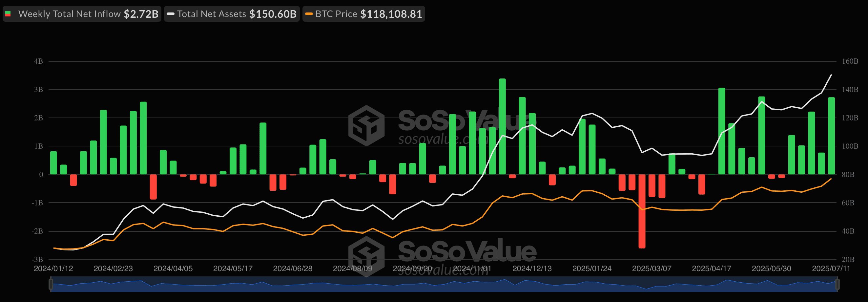The image size is (868, 302).
Task: Click the 4B left axis label
Action: click(38, 61)
